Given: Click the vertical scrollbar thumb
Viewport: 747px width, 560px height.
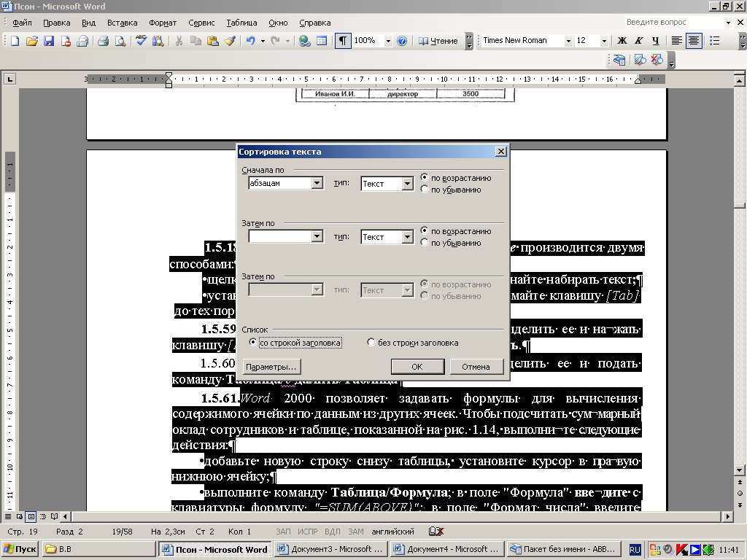Looking at the screenshot, I should (740, 206).
